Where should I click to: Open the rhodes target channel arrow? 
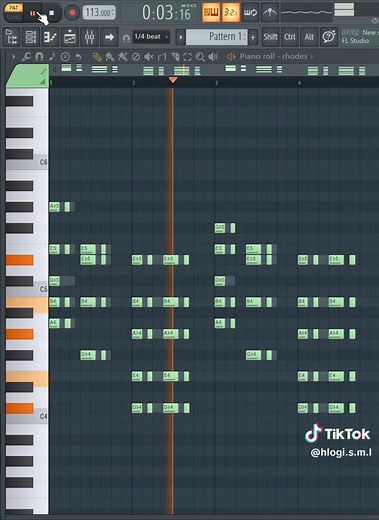tap(312, 57)
